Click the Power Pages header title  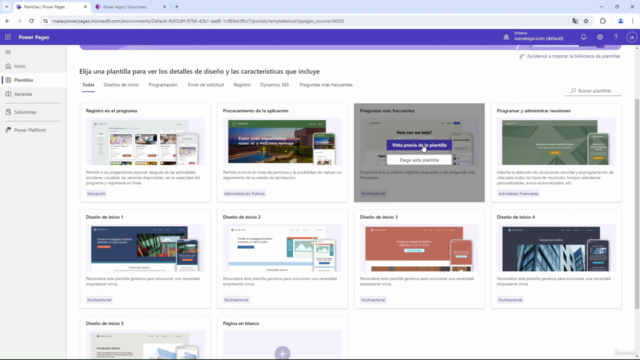tap(34, 37)
